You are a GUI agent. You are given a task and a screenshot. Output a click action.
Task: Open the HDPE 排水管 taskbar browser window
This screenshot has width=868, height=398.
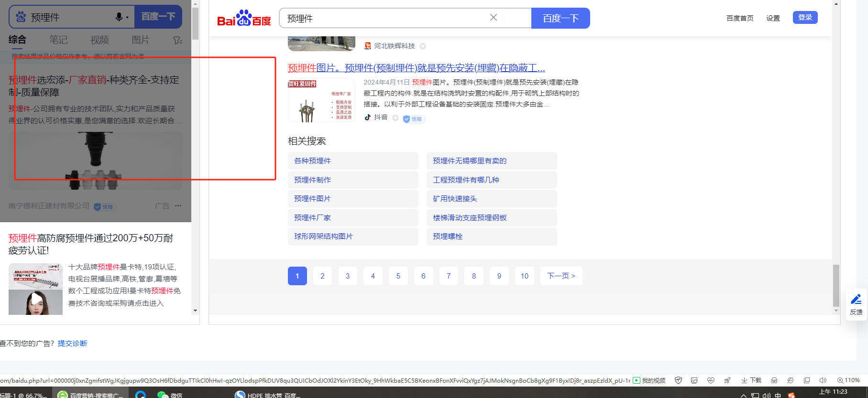pos(268,395)
